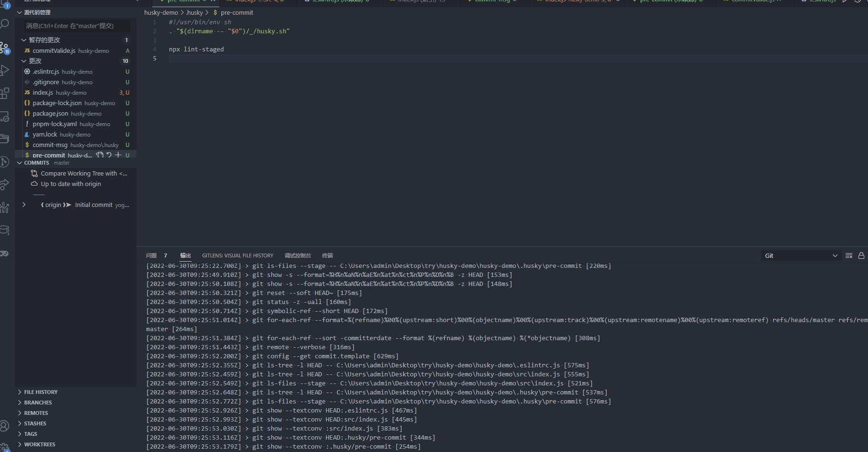The height and width of the screenshot is (452, 868).
Task: Open the graduation cap icon in the activity bar
Action: tap(5, 230)
